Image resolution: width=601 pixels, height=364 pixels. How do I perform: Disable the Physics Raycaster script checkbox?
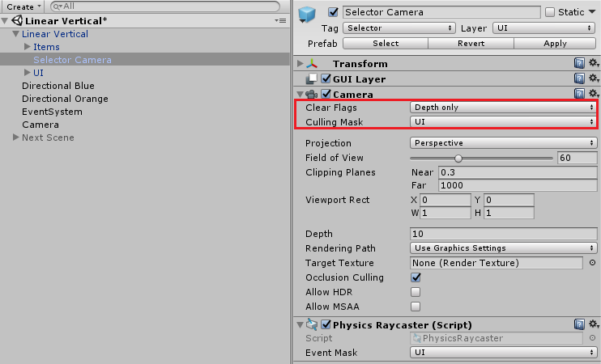point(326,324)
